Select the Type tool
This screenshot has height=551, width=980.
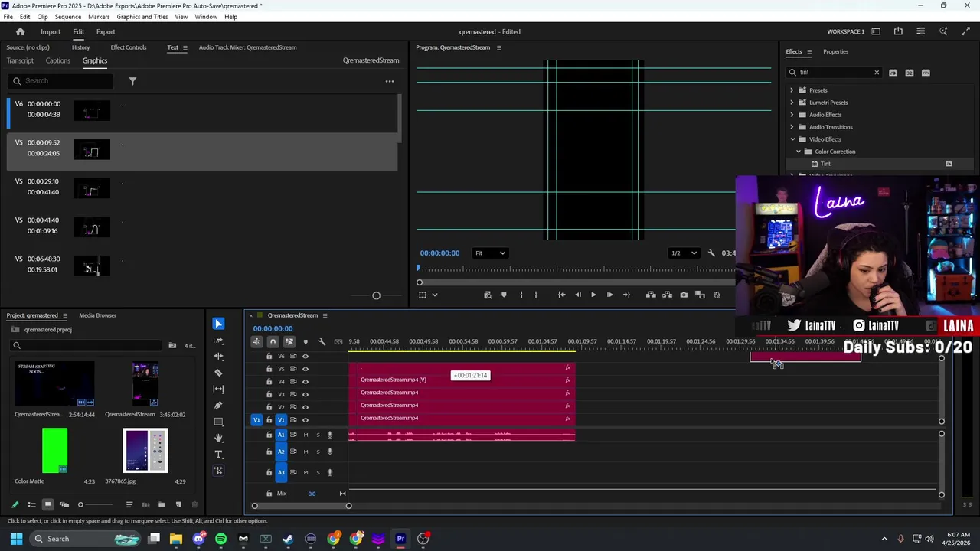(218, 454)
